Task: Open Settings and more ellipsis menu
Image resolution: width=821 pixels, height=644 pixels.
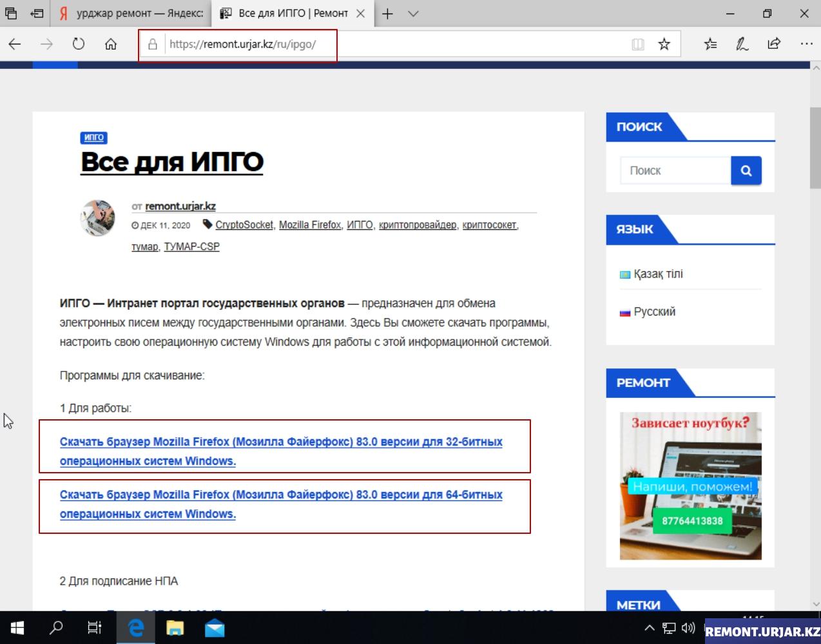Action: click(x=806, y=44)
